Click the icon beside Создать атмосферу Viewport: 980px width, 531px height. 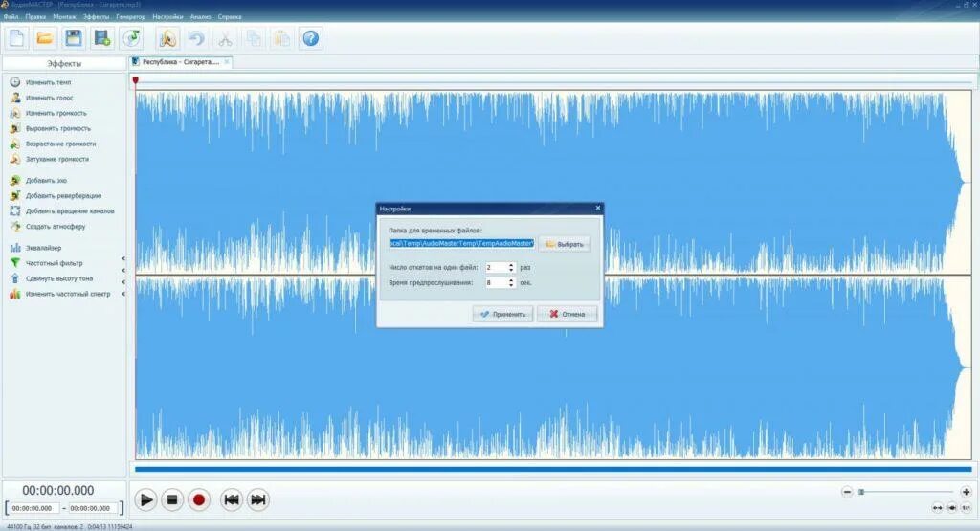click(x=15, y=226)
